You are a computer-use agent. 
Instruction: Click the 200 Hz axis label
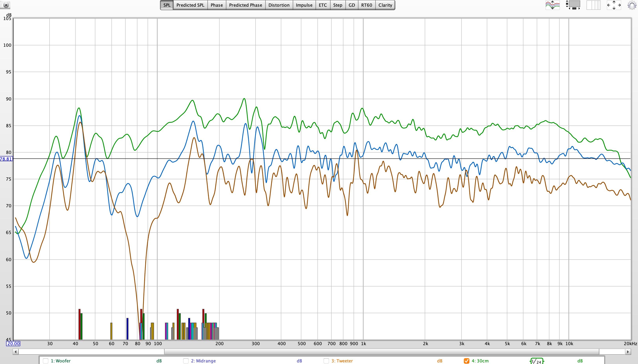pyautogui.click(x=219, y=344)
